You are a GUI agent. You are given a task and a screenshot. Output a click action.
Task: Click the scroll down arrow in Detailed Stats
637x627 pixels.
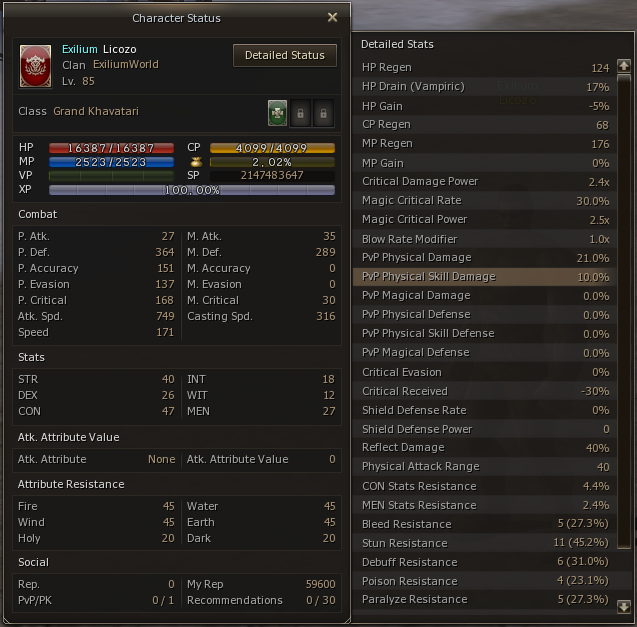click(624, 607)
